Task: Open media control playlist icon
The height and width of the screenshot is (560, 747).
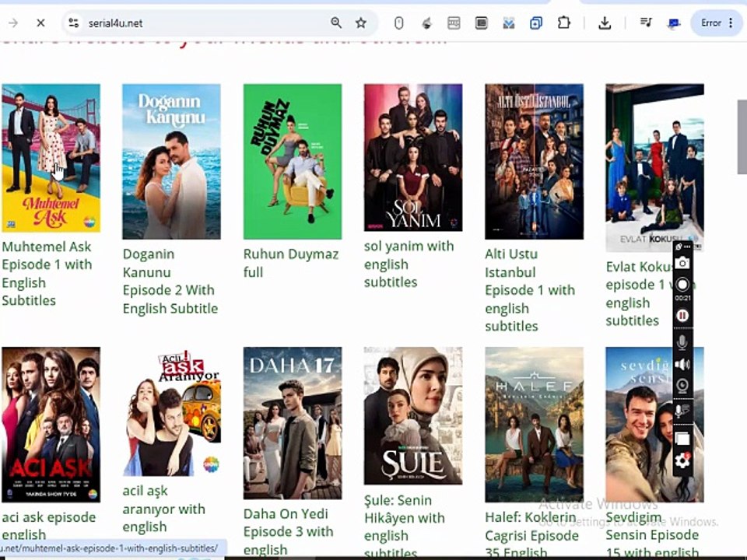Action: pos(646,23)
